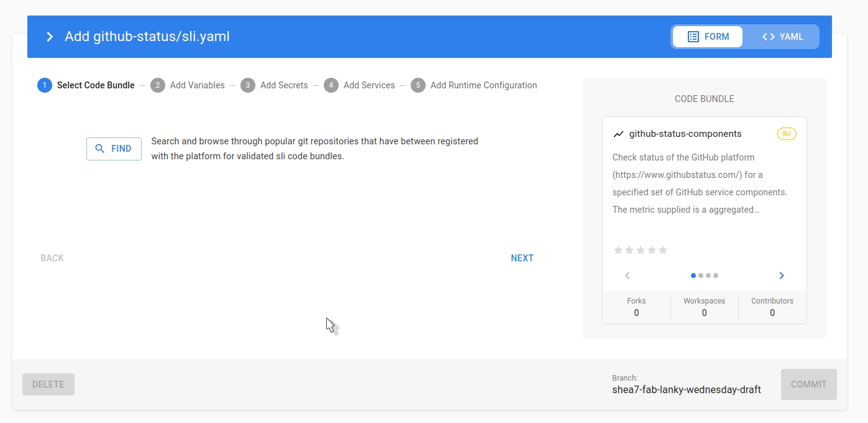Click the FIND search button
The image size is (868, 423).
(114, 149)
